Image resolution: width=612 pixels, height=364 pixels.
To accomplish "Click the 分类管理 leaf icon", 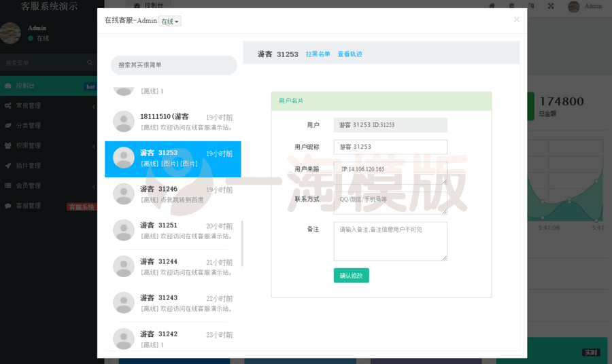I will 7,126.
